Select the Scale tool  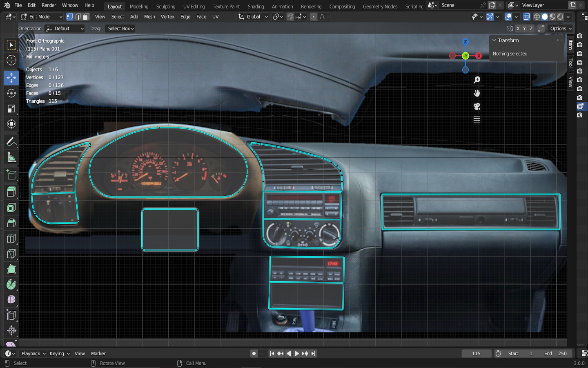(x=11, y=109)
